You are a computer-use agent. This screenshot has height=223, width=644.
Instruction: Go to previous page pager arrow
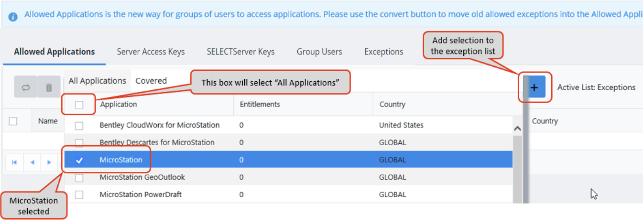(32, 162)
